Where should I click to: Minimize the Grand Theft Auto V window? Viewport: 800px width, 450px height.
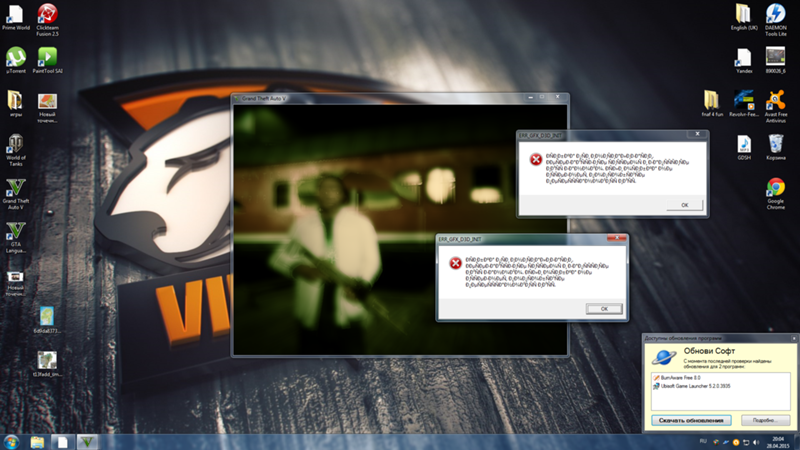click(531, 97)
